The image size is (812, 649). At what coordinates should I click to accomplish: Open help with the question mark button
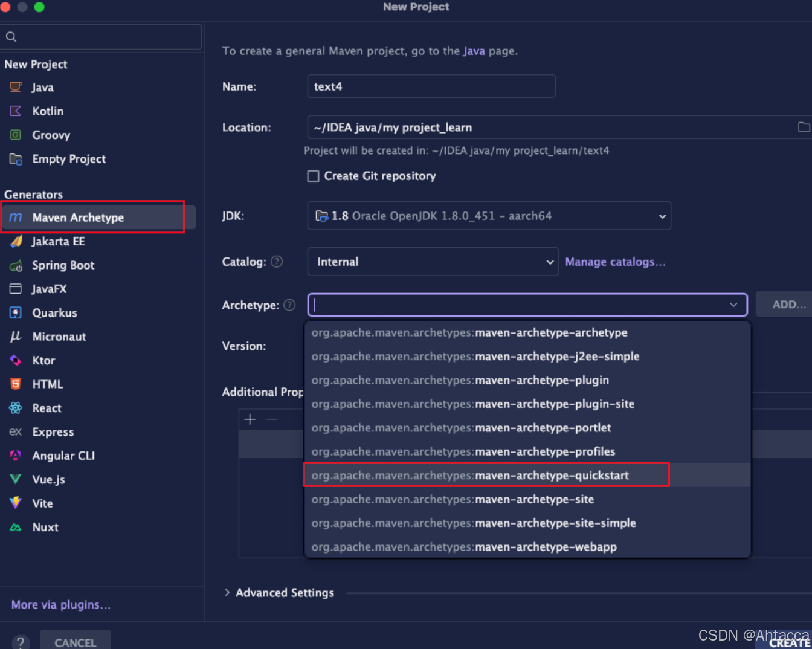tap(21, 642)
